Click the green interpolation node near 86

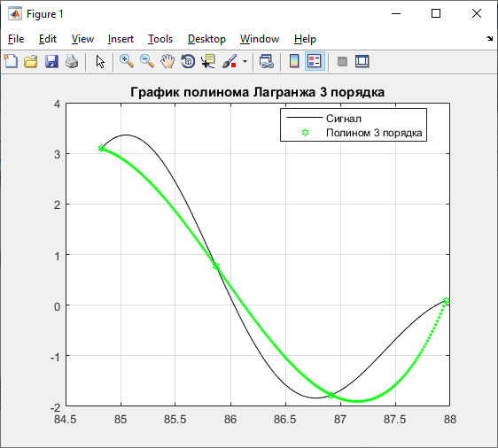click(215, 266)
